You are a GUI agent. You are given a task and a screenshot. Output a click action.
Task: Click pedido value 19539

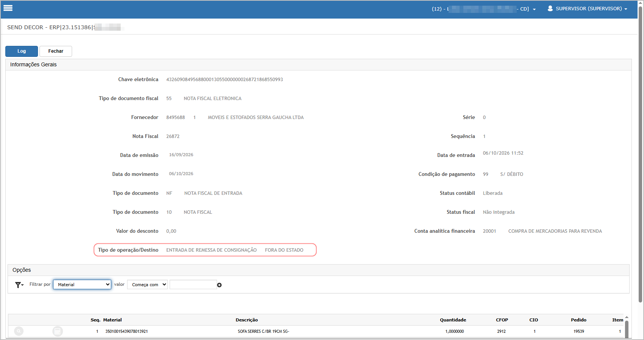[x=579, y=331]
